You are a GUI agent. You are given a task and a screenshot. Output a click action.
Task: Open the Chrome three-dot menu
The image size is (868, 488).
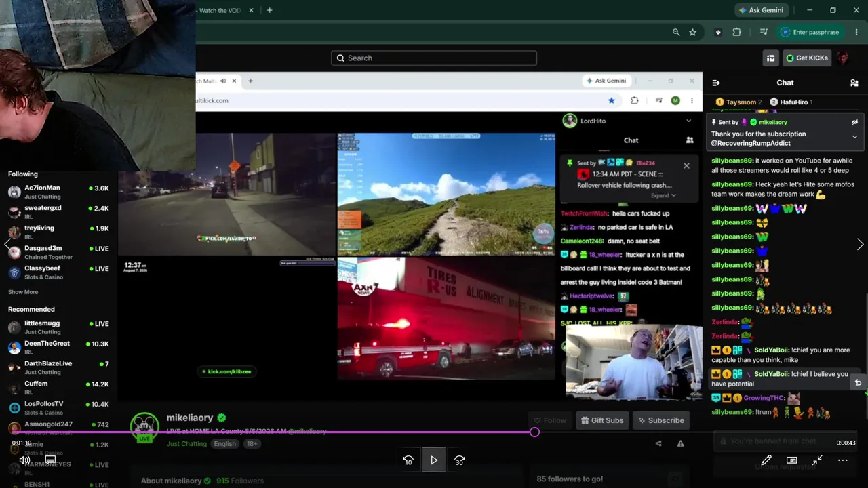pos(855,32)
